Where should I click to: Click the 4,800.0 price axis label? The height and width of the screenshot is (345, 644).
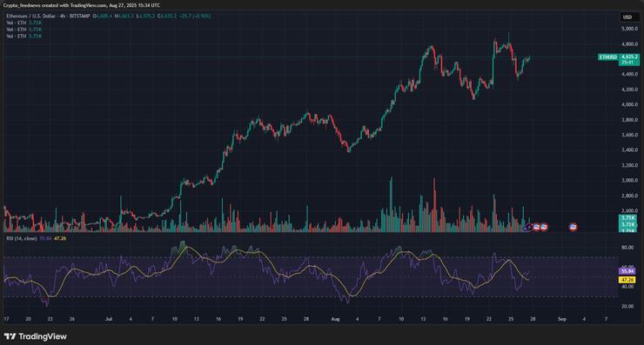tap(629, 44)
